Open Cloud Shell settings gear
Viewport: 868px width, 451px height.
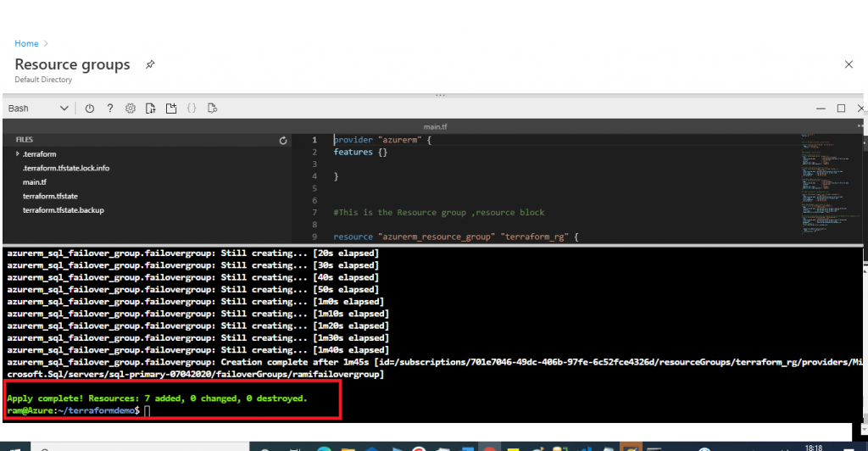[130, 109]
